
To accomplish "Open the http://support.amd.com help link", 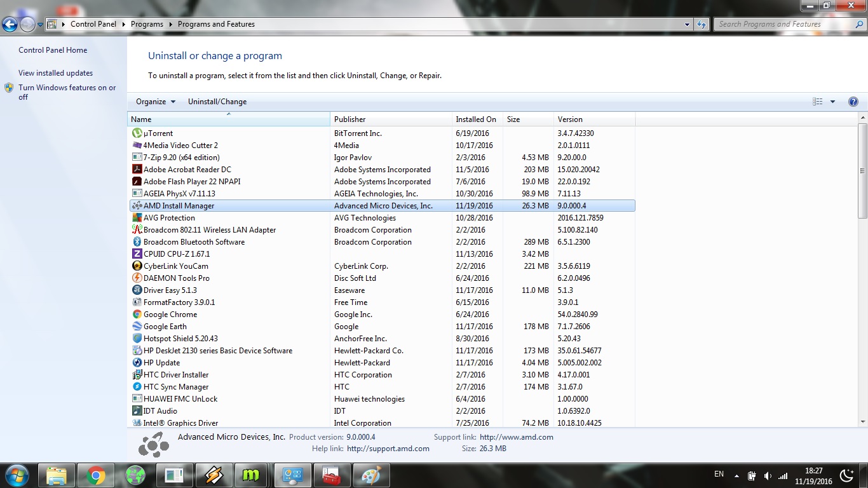I will pyautogui.click(x=388, y=449).
